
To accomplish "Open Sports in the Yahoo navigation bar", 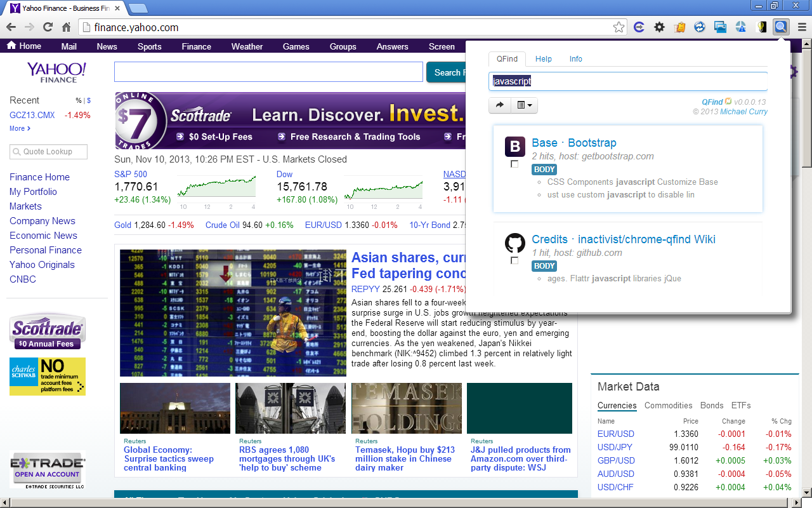I will (150, 46).
